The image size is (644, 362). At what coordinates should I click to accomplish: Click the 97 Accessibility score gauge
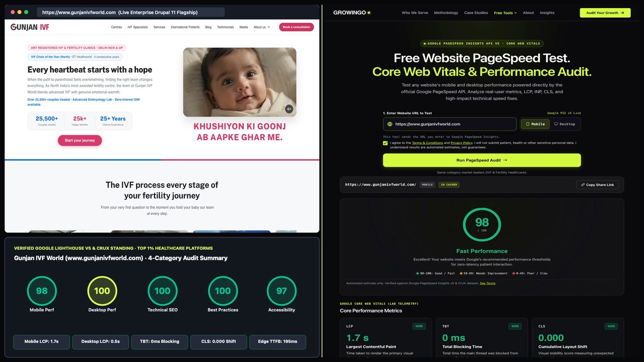point(282,291)
